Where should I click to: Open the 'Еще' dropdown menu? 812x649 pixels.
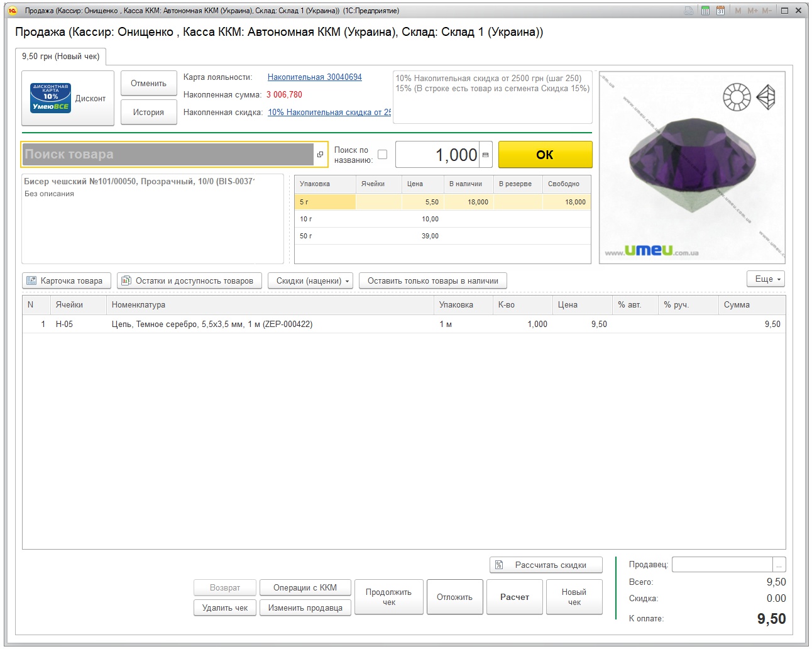point(765,279)
